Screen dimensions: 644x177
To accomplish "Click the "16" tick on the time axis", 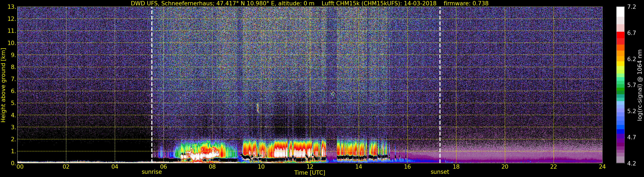I will click(407, 167).
